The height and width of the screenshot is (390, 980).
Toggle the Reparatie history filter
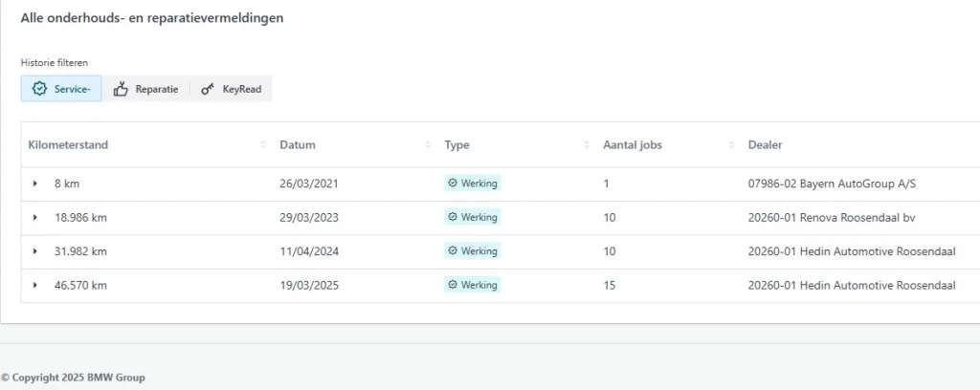[145, 89]
